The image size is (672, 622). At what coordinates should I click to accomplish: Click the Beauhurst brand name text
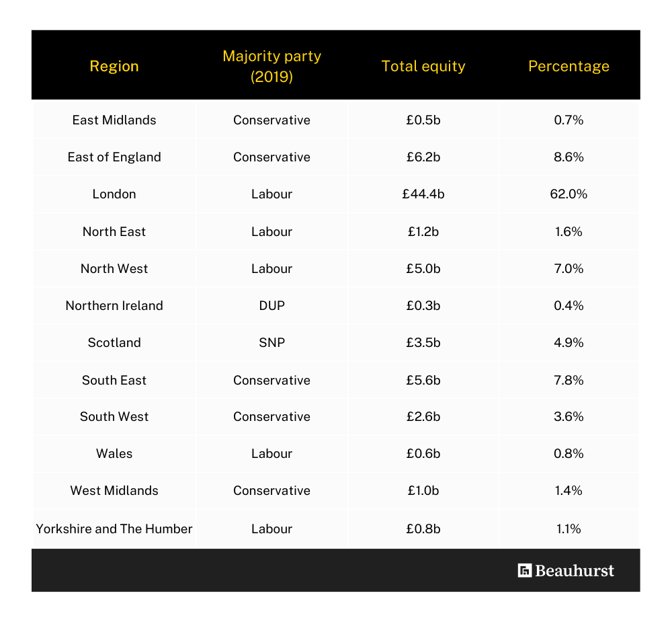575,570
